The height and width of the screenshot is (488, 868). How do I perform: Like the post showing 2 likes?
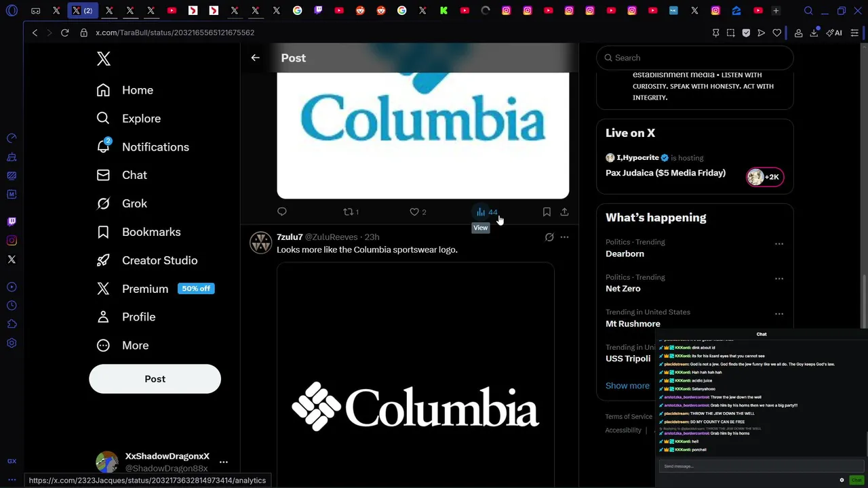pos(418,212)
